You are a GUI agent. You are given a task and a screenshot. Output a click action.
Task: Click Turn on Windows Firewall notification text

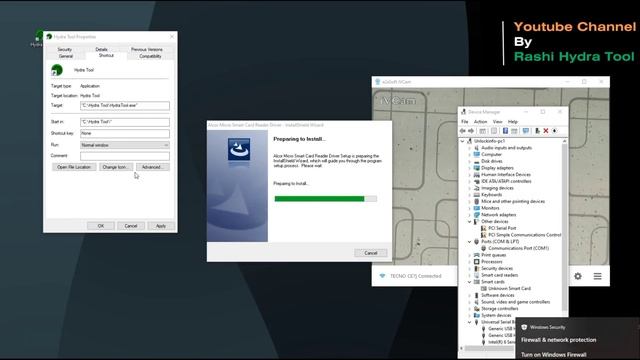click(x=553, y=355)
